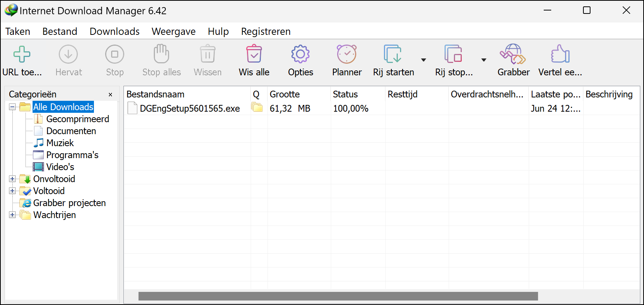The image size is (644, 305).
Task: Sort by the Resttijd column header
Action: tap(417, 94)
